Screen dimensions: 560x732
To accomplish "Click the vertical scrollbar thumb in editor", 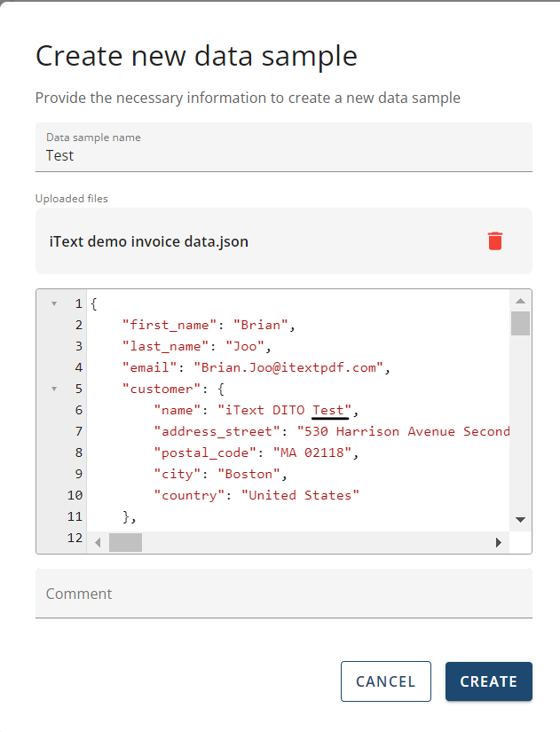I will [521, 323].
